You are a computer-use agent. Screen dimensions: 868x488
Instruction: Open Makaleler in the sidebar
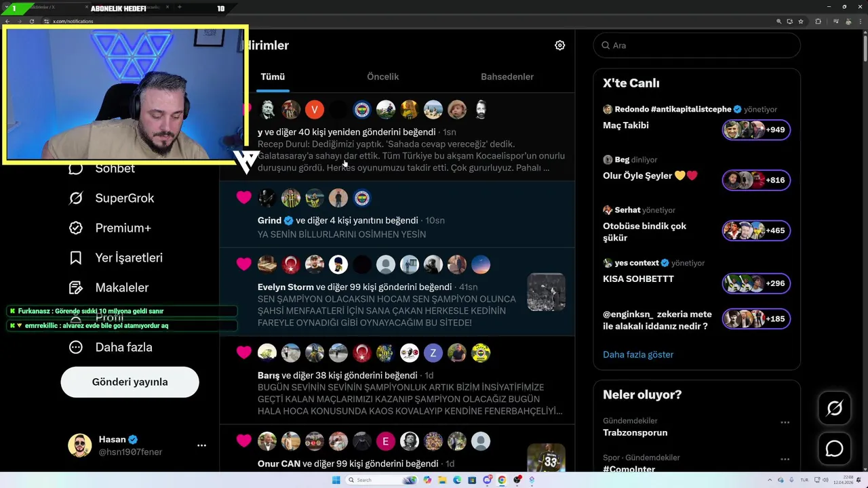coord(108,287)
